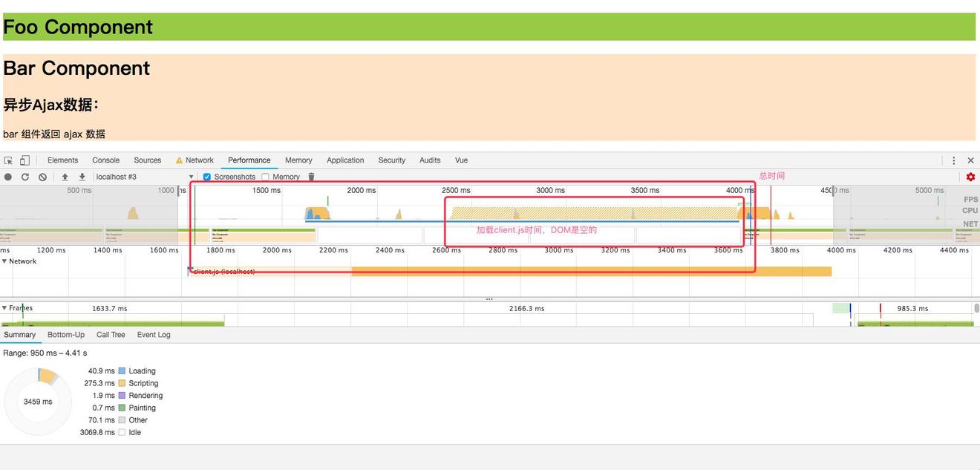Clear the recording with the clear icon
This screenshot has height=470, width=980.
(42, 177)
